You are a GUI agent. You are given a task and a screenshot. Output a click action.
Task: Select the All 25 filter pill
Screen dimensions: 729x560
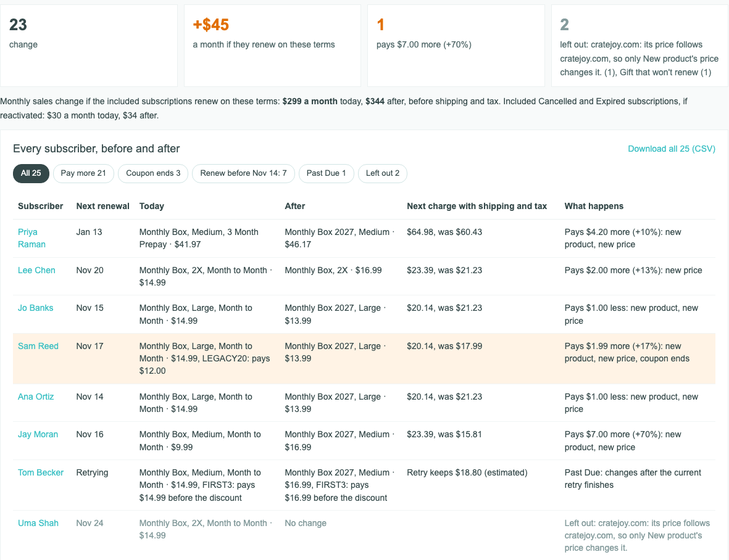pyautogui.click(x=31, y=173)
